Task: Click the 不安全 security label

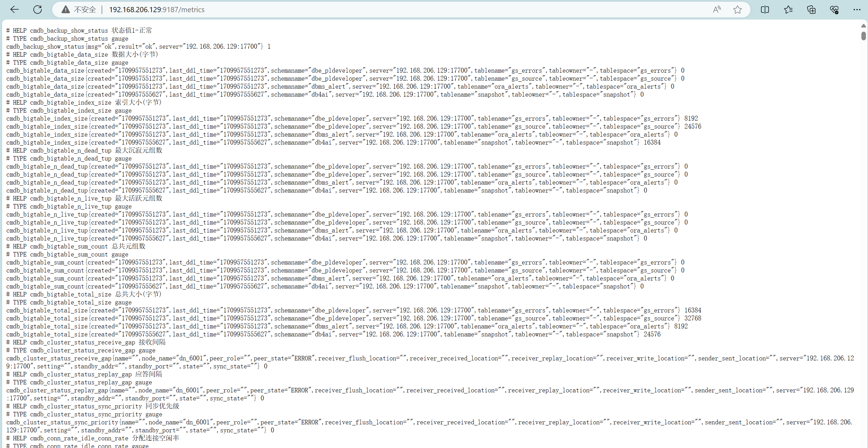Action: click(85, 9)
